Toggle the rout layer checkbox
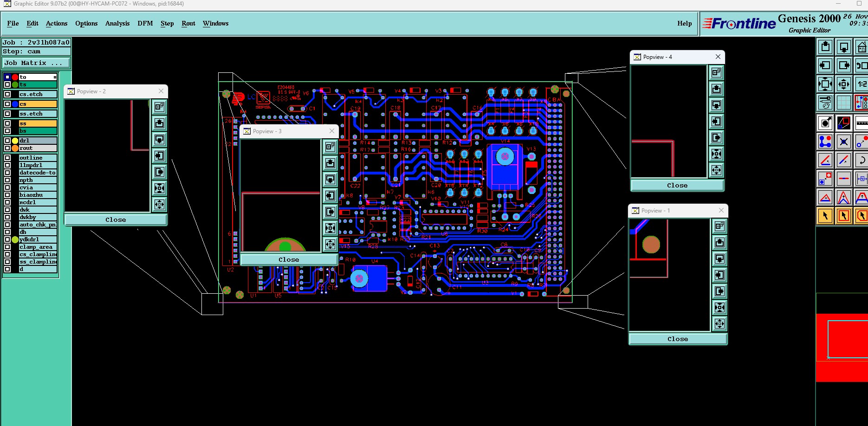This screenshot has width=868, height=426. (7, 148)
